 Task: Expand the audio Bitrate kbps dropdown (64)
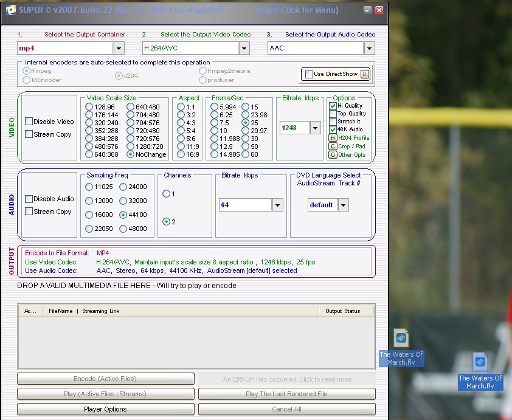pyautogui.click(x=277, y=205)
